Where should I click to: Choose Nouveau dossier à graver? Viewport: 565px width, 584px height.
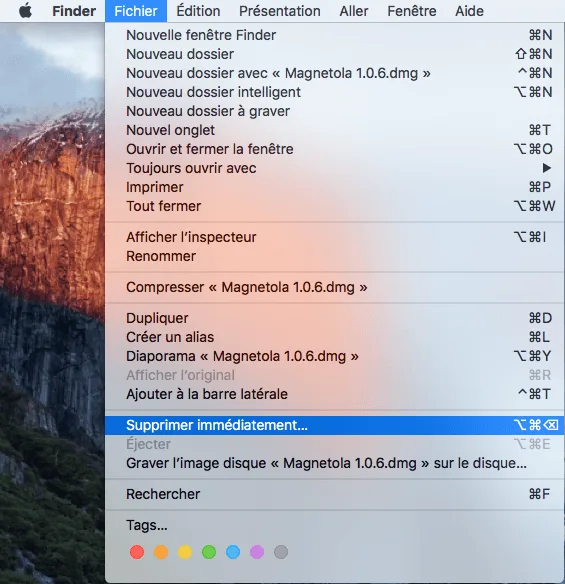pos(334,111)
